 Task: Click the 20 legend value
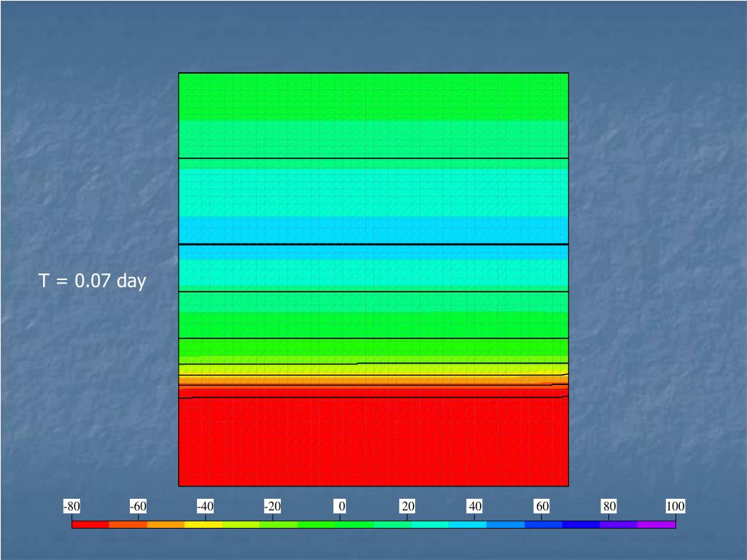click(x=407, y=506)
